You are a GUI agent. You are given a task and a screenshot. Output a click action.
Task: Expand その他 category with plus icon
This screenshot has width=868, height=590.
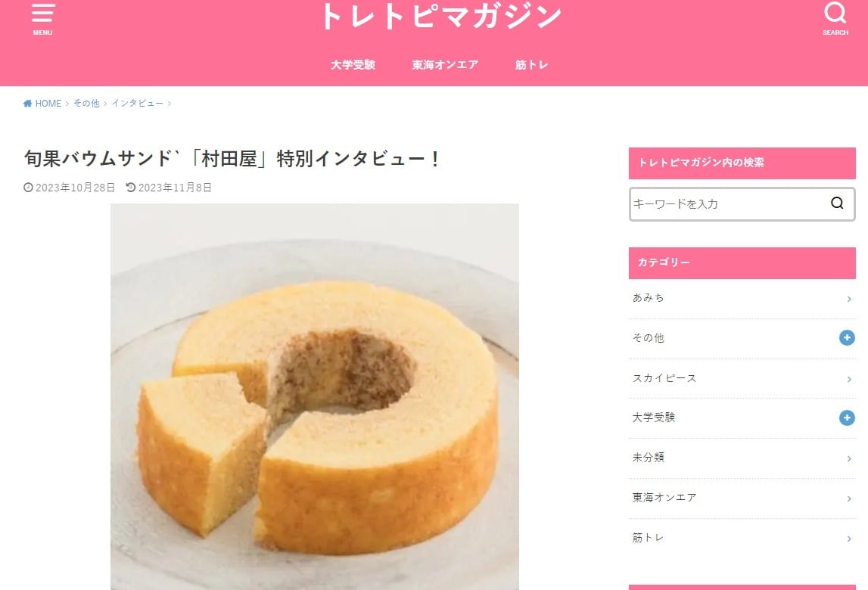846,337
